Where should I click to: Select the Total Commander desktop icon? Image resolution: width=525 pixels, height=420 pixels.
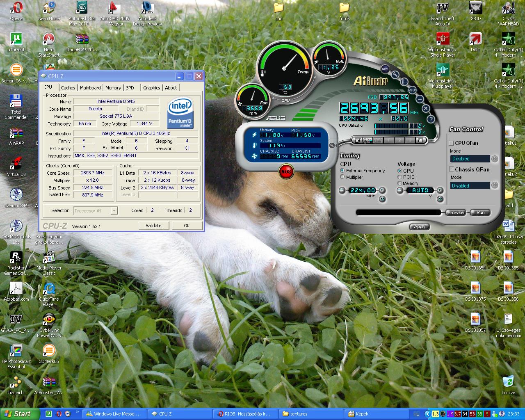point(16,107)
